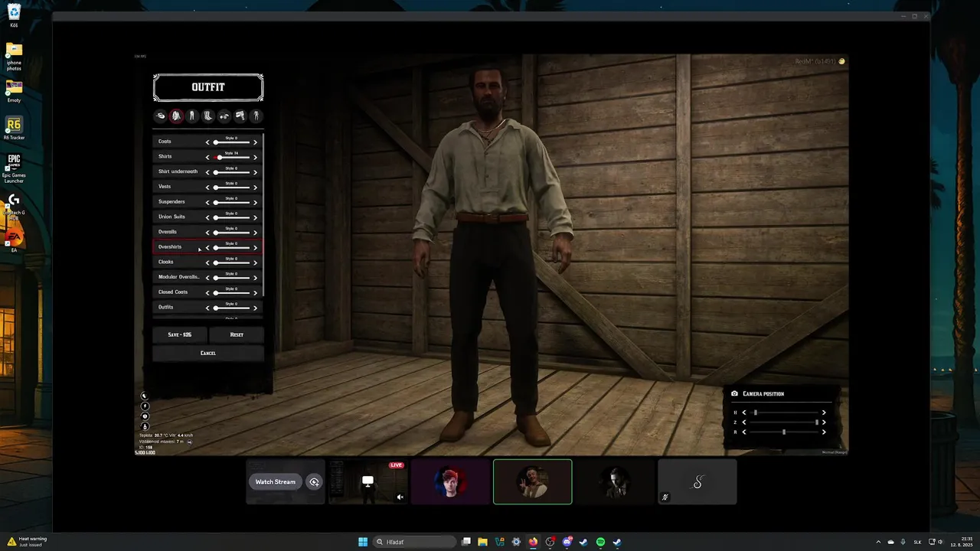This screenshot has width=980, height=551.
Task: Open the Recycle Bin desktop icon
Action: click(x=14, y=15)
